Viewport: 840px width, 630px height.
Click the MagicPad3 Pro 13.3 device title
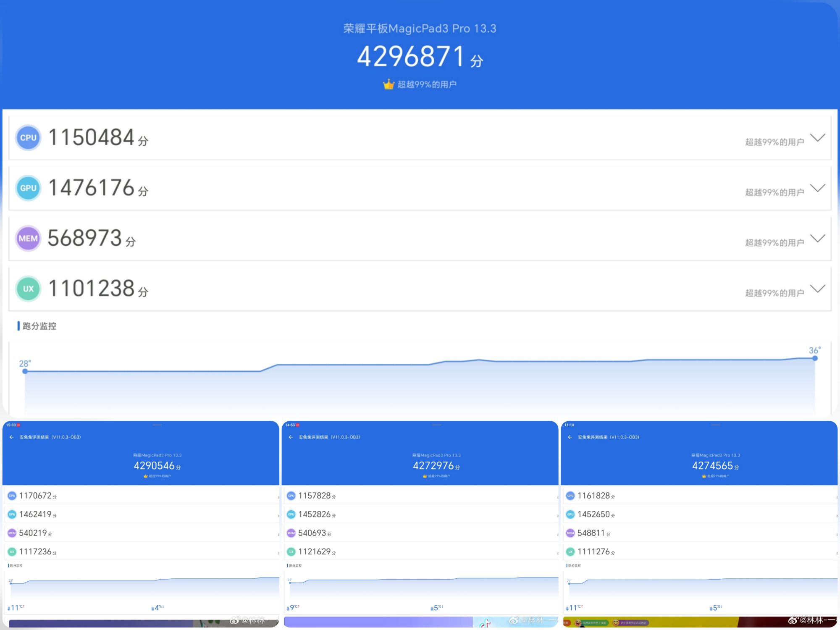[x=420, y=29]
